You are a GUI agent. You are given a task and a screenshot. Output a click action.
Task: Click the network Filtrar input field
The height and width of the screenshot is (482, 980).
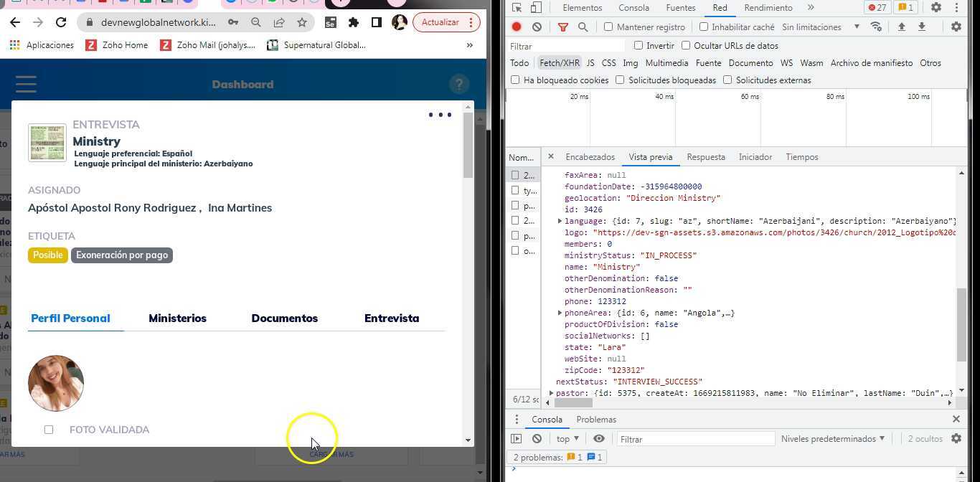click(565, 46)
